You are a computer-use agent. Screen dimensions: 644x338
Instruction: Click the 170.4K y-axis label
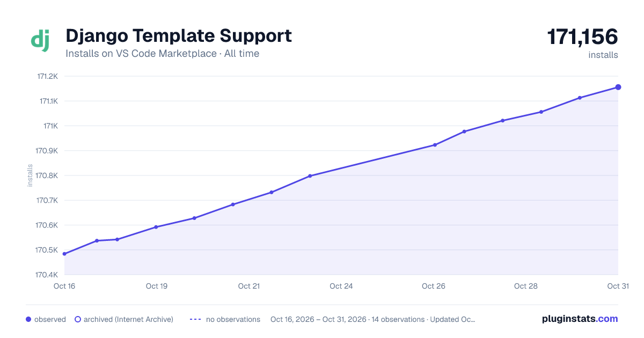pos(47,275)
